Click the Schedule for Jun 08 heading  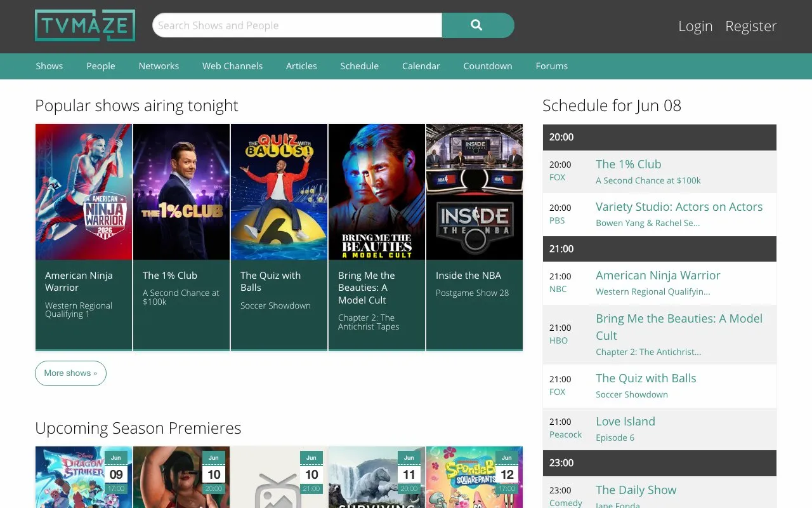(x=612, y=106)
